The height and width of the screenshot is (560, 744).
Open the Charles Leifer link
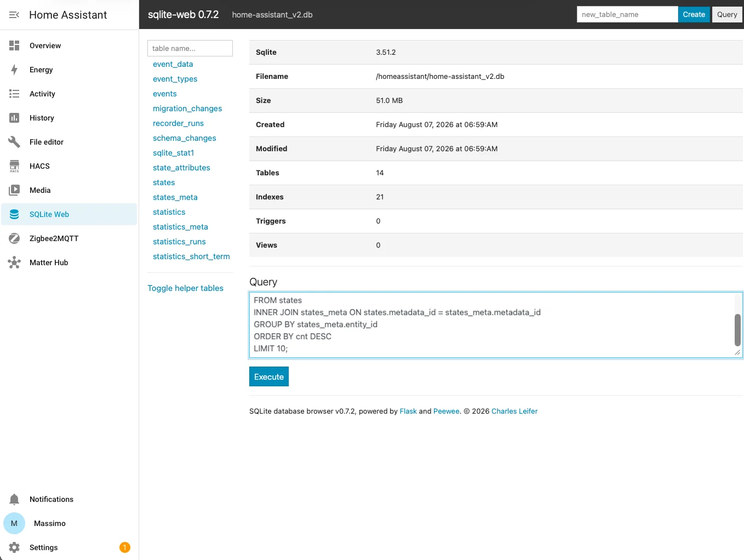[x=514, y=411]
